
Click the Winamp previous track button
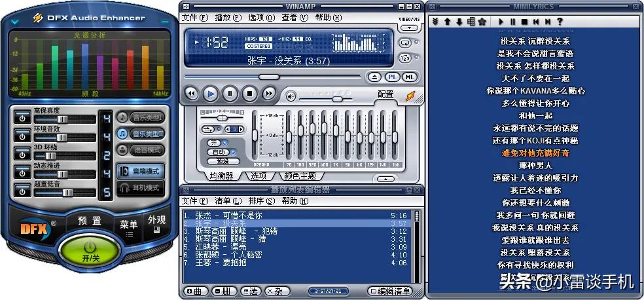(x=191, y=94)
